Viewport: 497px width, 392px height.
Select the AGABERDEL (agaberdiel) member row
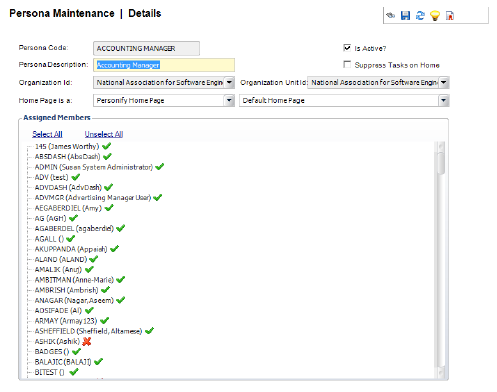coord(74,228)
